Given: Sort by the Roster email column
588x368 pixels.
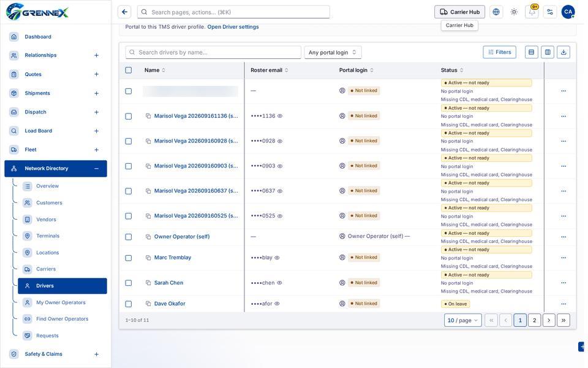Looking at the screenshot, I should click(x=269, y=70).
